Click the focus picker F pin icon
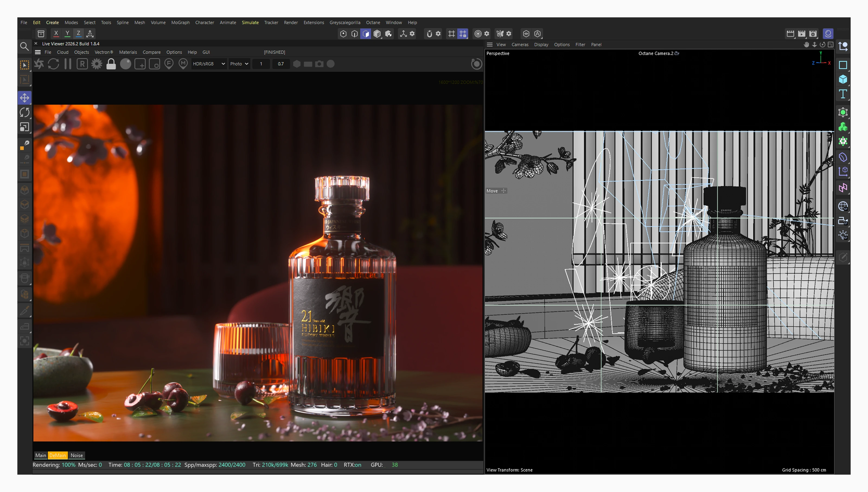This screenshot has height=492, width=868. click(x=169, y=64)
